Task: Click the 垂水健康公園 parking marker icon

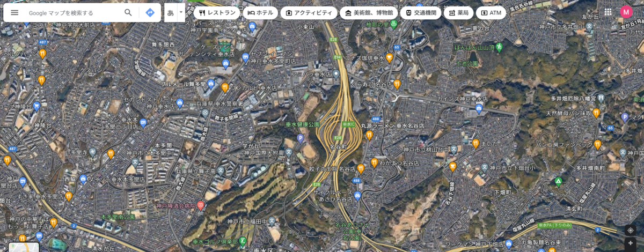Action: click(x=300, y=138)
